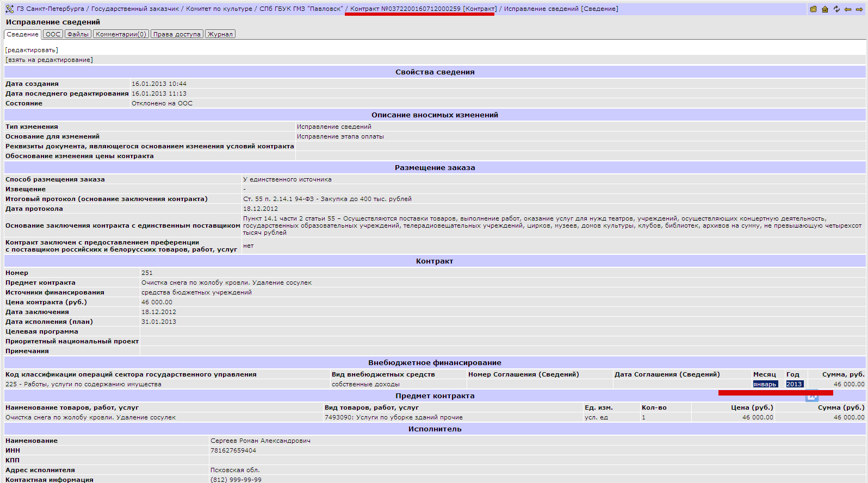Open the Контракт №0372200160712000259 breadcrumb link
868x483 pixels.
point(424,9)
